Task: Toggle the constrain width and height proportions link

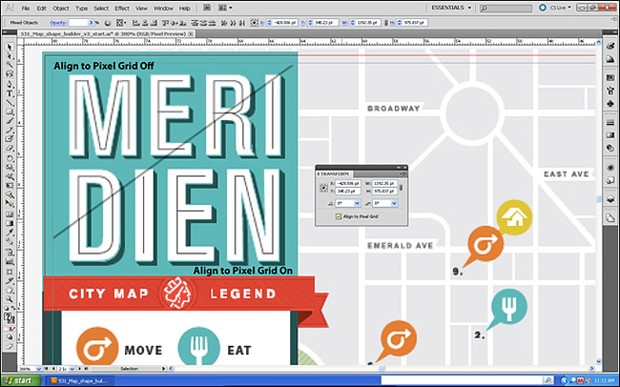Action: coord(401,187)
